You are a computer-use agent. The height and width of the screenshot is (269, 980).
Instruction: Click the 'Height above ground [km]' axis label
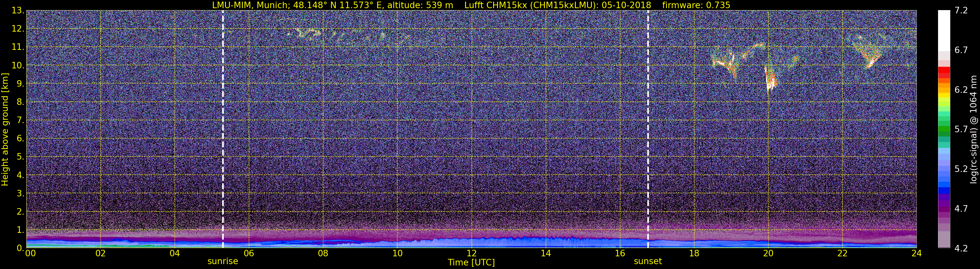pyautogui.click(x=5, y=129)
